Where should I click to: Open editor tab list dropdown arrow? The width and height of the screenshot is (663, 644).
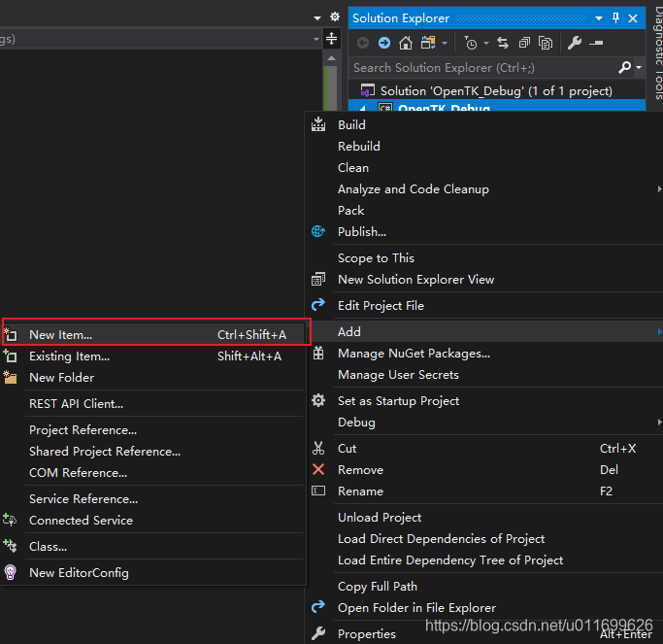[x=317, y=17]
